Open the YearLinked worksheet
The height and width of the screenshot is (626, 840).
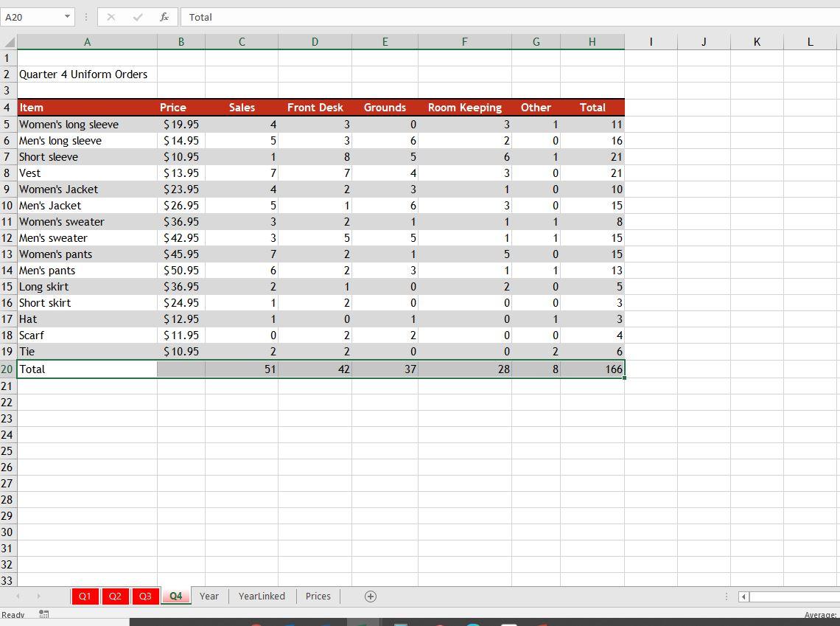click(262, 596)
